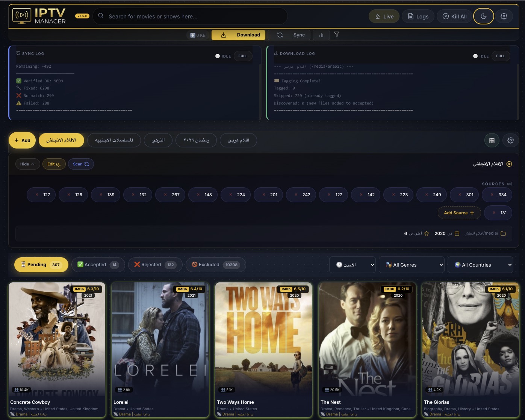Remove source 142
This screenshot has width=525, height=420.
point(361,195)
